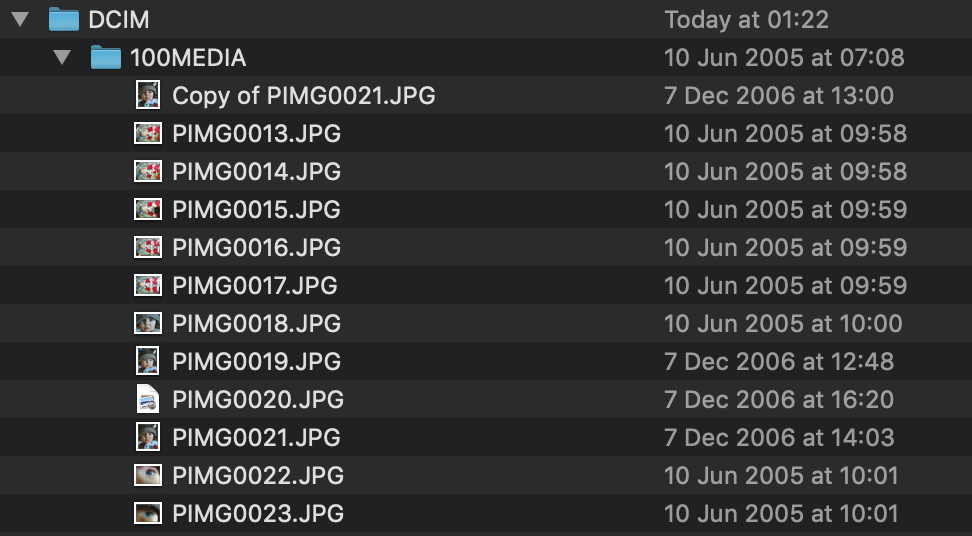Collapse the 100MEDIA folder disclosure triangle

pos(62,58)
